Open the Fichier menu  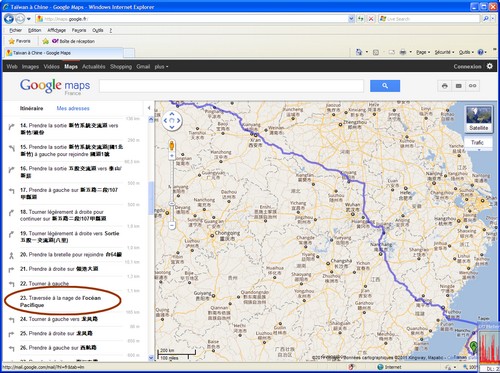coord(15,30)
